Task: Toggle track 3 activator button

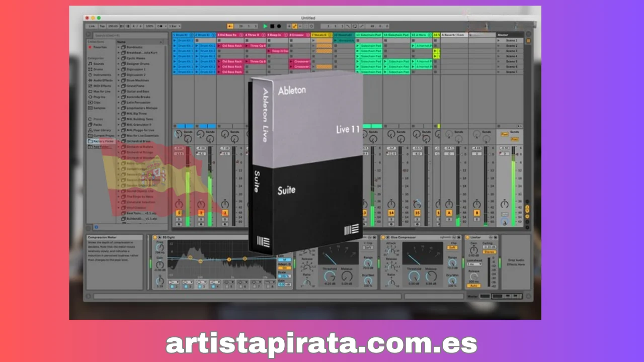Action: [224, 213]
